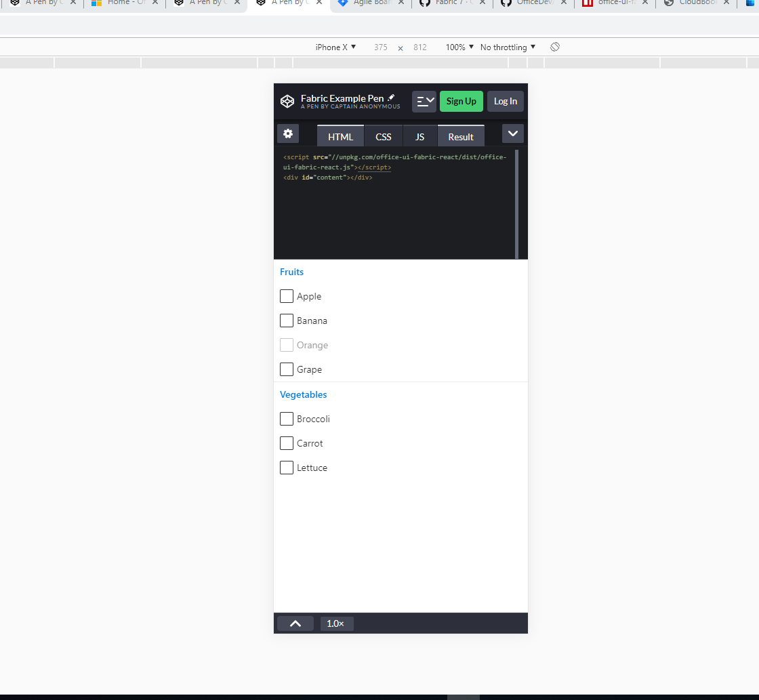Click the Log In button
Image resolution: width=759 pixels, height=700 pixels.
click(x=506, y=101)
